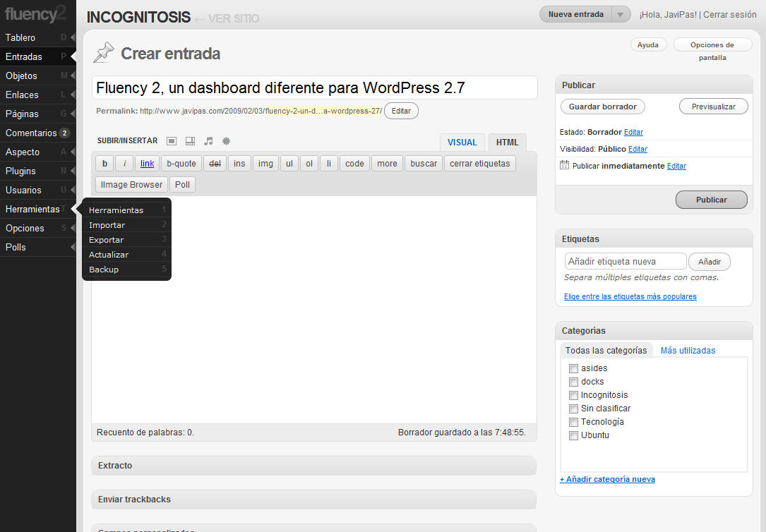
Task: Select Exportar in the Herramientas flyout
Action: pyautogui.click(x=126, y=240)
